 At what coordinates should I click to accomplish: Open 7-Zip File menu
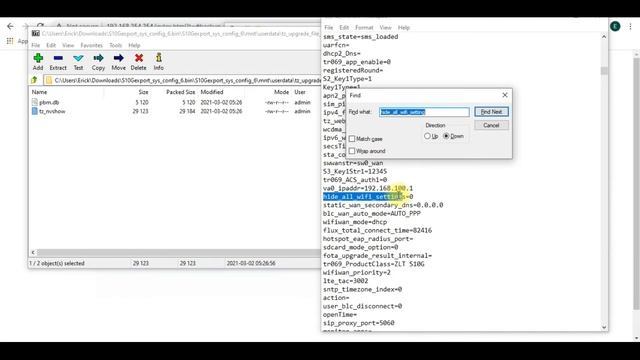(x=36, y=45)
